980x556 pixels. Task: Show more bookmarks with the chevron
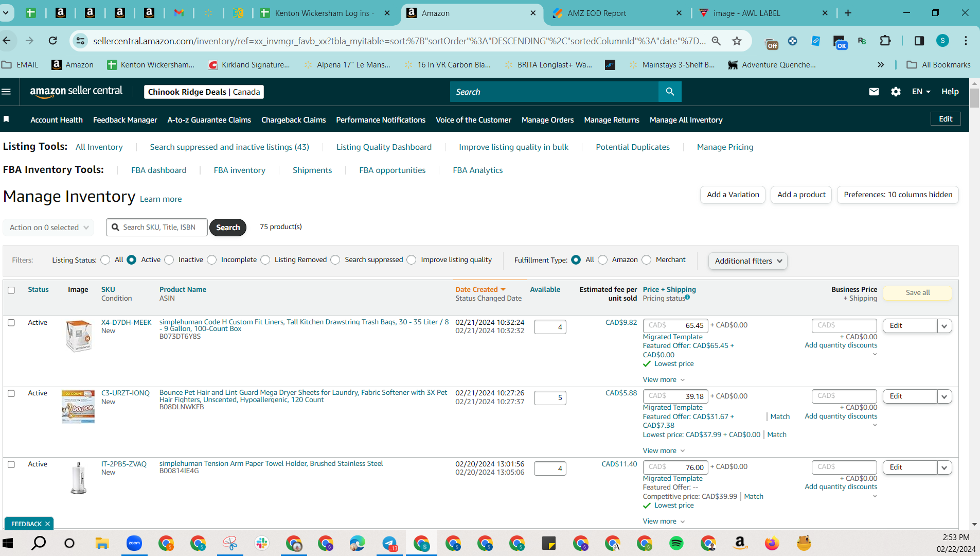(881, 65)
